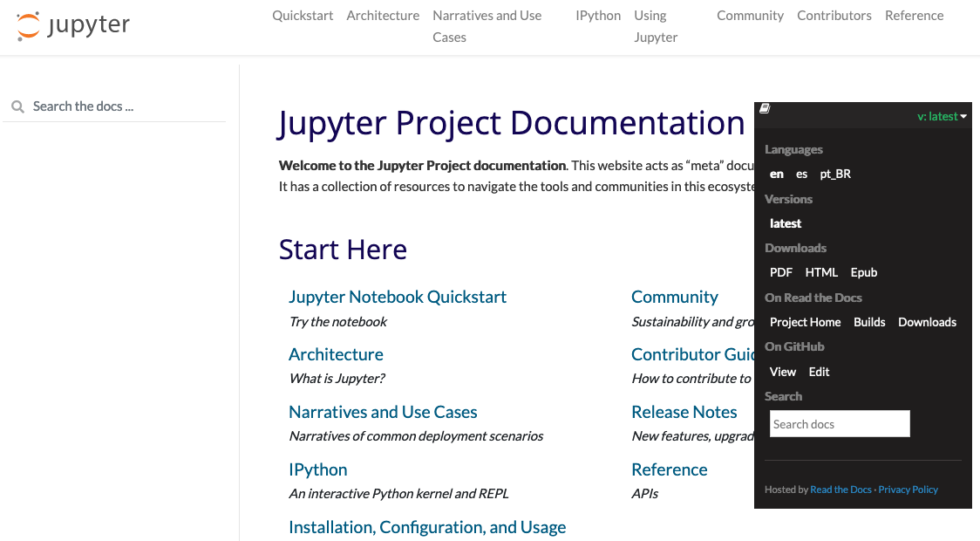
Task: Choose the latest version link
Action: (x=786, y=223)
